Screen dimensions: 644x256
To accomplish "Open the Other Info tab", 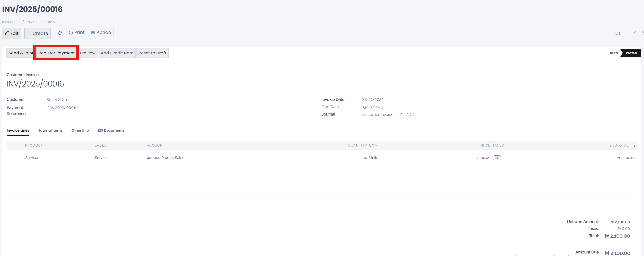I will (80, 130).
